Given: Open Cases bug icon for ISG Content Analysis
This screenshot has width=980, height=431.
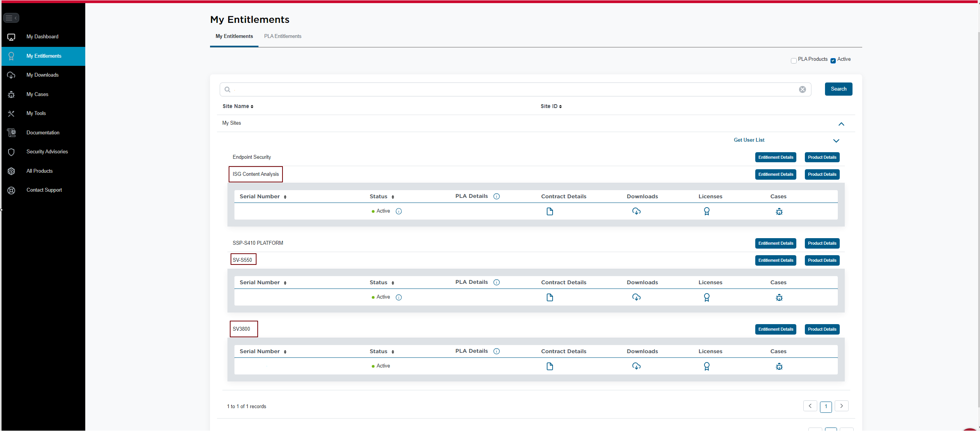Looking at the screenshot, I should [779, 211].
